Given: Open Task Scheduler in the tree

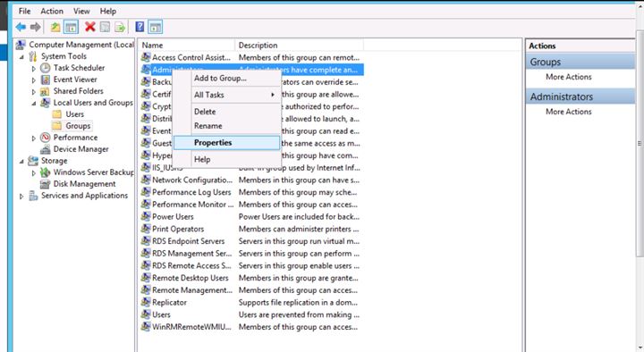Looking at the screenshot, I should 79,68.
